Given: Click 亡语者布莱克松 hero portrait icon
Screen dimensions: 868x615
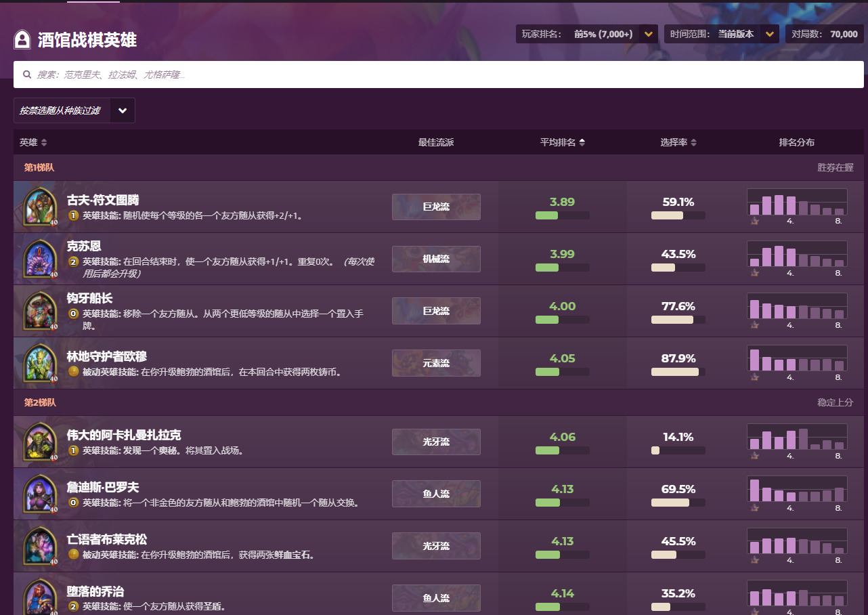Looking at the screenshot, I should (x=40, y=545).
